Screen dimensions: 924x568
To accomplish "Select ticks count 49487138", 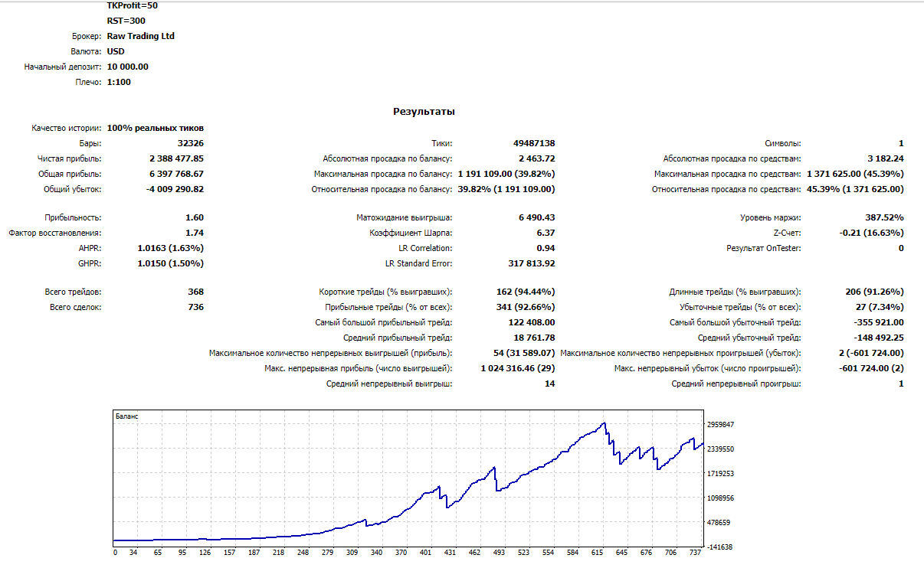I will point(534,143).
